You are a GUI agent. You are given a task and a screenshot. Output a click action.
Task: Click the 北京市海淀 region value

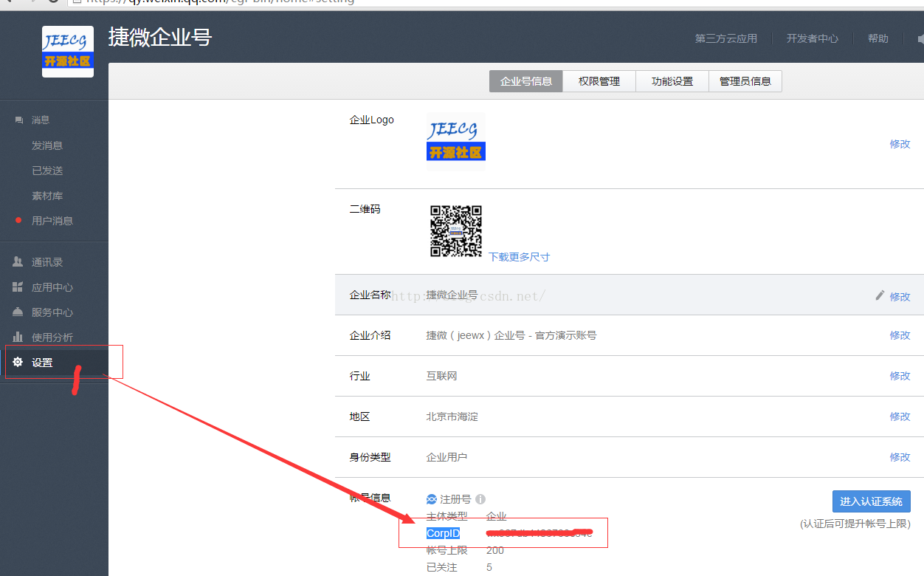point(452,416)
